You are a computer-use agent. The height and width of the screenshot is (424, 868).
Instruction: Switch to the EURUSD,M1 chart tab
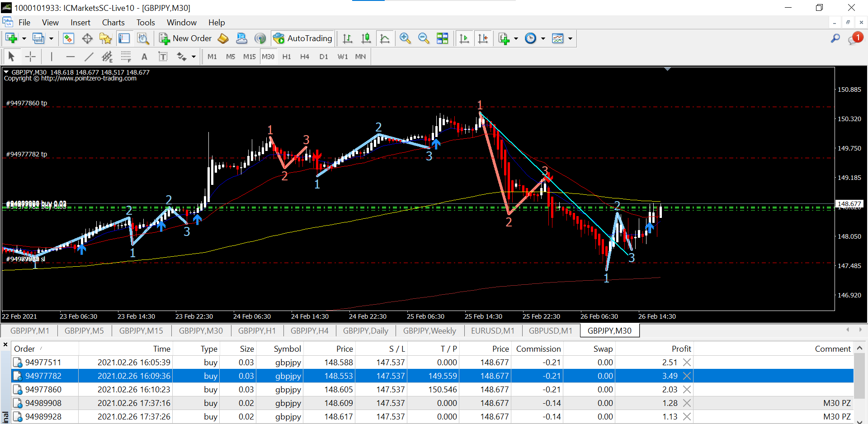(493, 331)
